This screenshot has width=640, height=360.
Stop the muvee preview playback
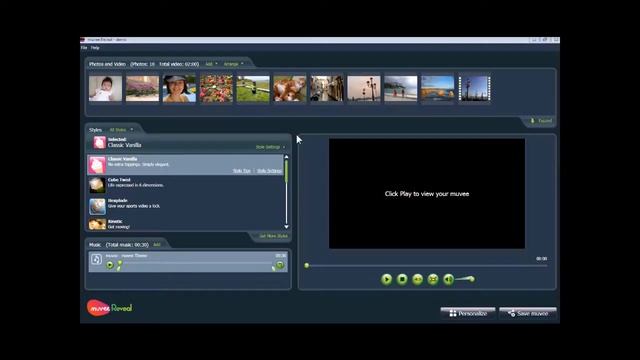coord(402,279)
